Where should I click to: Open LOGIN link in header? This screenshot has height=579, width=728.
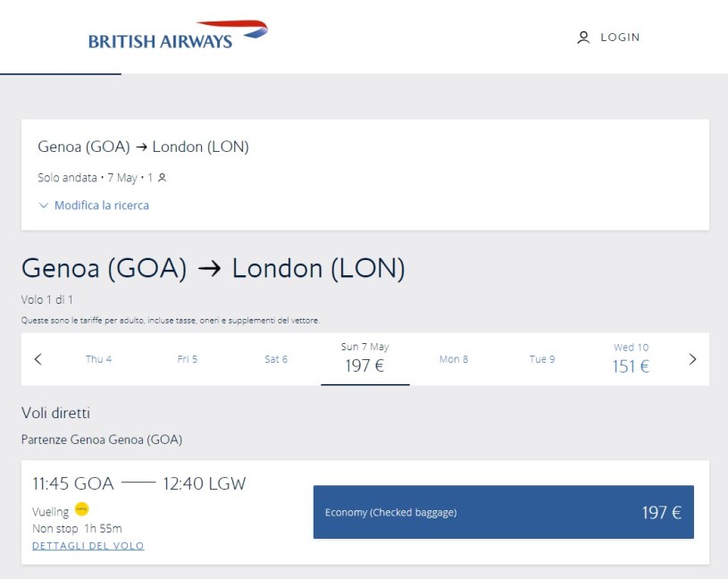(620, 38)
